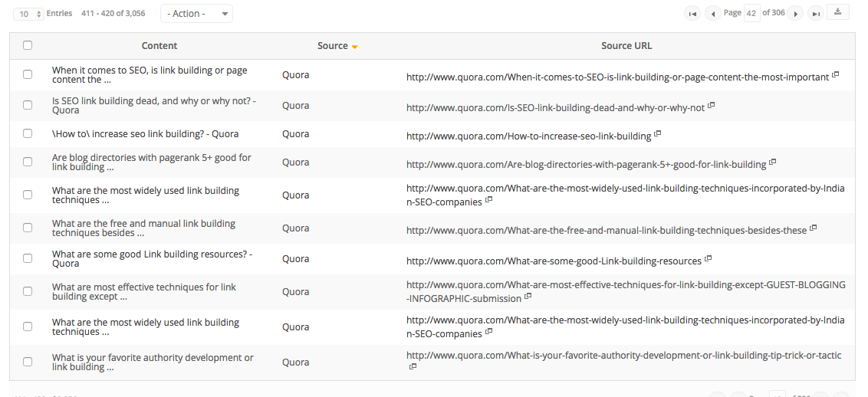Click content text 'When it comes to SEO'
The image size is (868, 397).
tap(150, 74)
